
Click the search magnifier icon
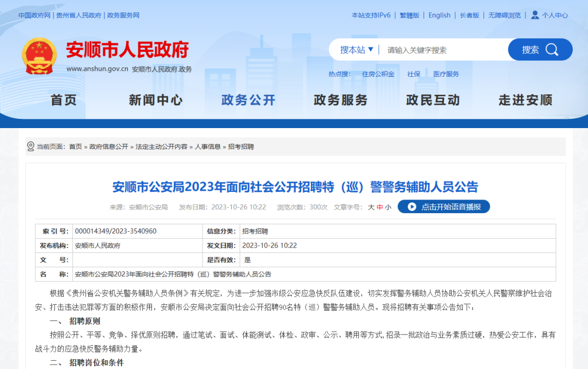(x=552, y=49)
